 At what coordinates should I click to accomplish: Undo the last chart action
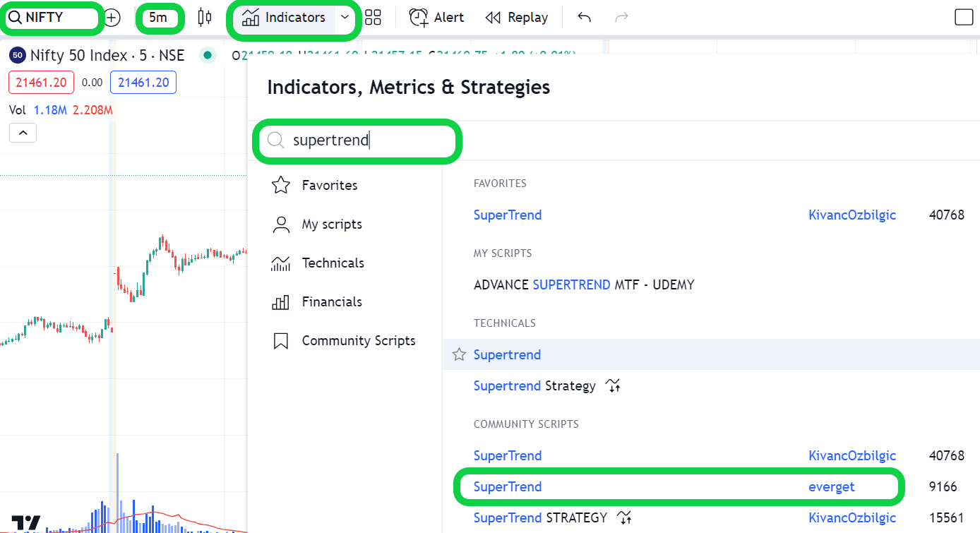pyautogui.click(x=584, y=18)
